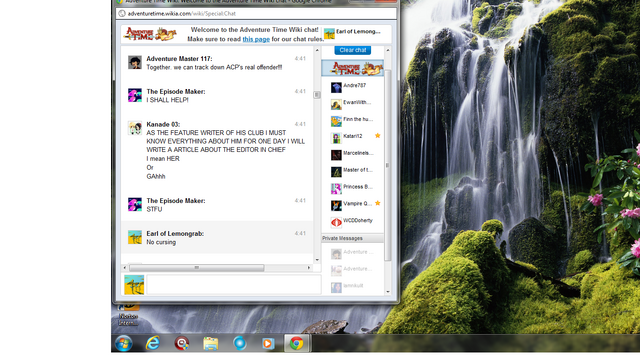Click the chat log scroll down arrow
640x360 pixels.
coord(317,260)
